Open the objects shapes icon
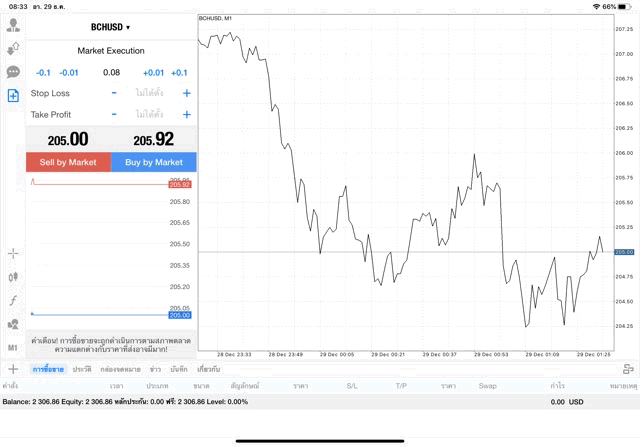Image resolution: width=640 pixels, height=447 pixels. click(x=13, y=324)
